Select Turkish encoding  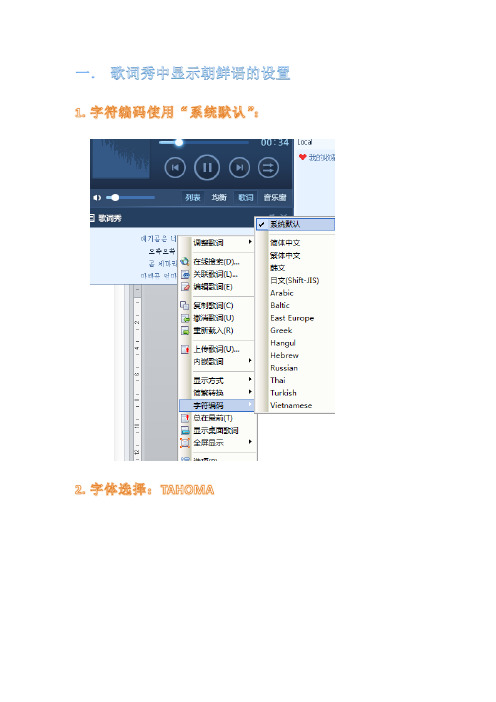(x=295, y=393)
